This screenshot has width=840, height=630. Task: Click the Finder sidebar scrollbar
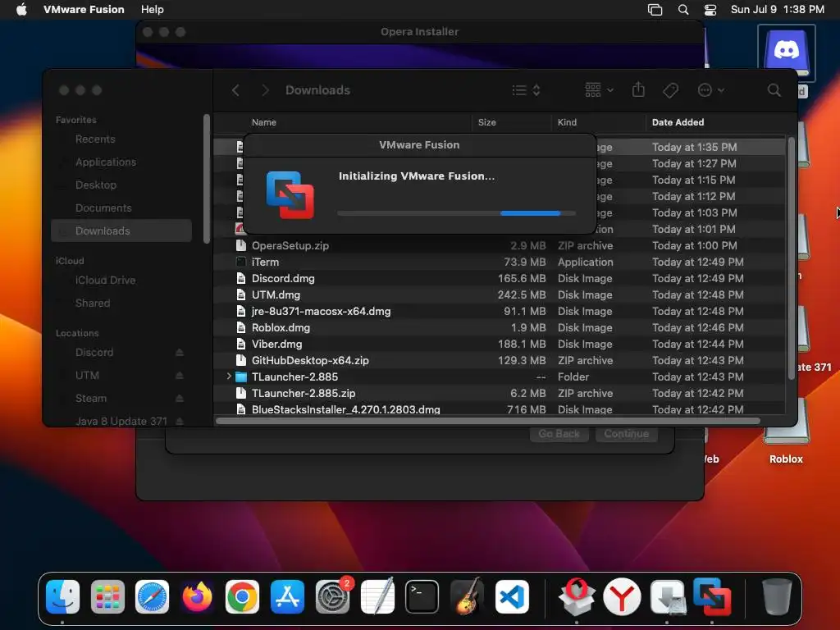tap(207, 179)
